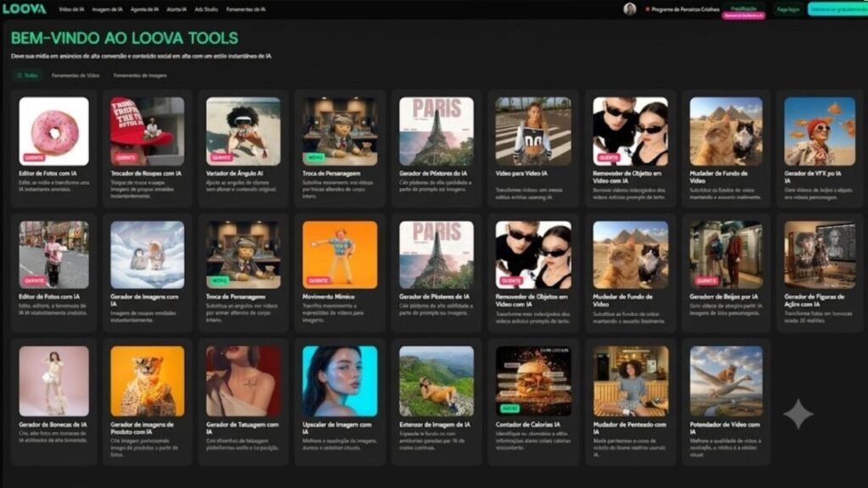868x488 pixels.
Task: Open the Imagem de IA menu
Action: pyautogui.click(x=107, y=9)
